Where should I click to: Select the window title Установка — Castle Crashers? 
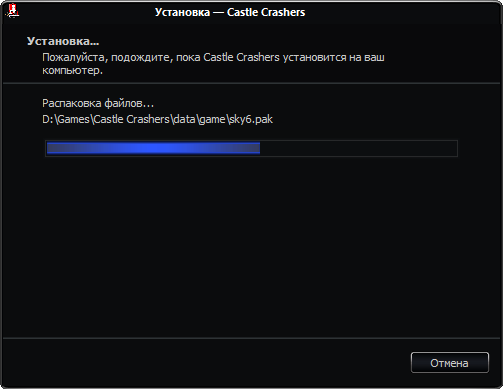tap(230, 12)
